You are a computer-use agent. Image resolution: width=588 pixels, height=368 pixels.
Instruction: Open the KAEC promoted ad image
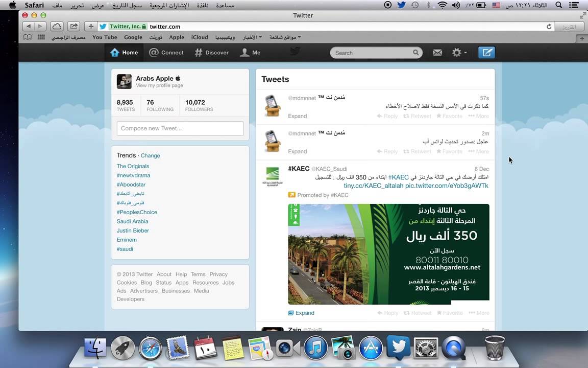coord(388,254)
